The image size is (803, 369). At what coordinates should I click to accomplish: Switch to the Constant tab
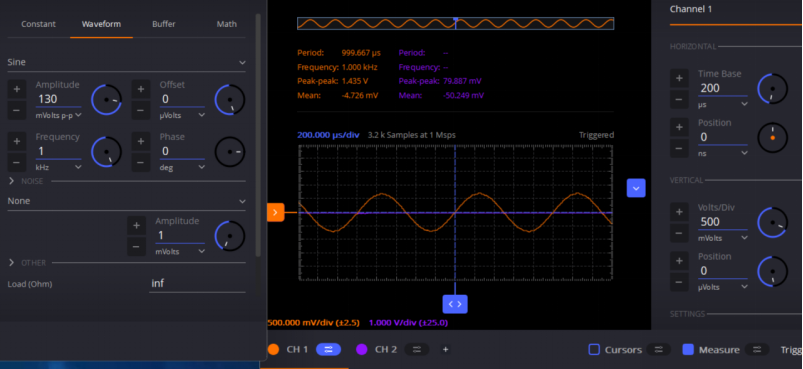pos(38,24)
